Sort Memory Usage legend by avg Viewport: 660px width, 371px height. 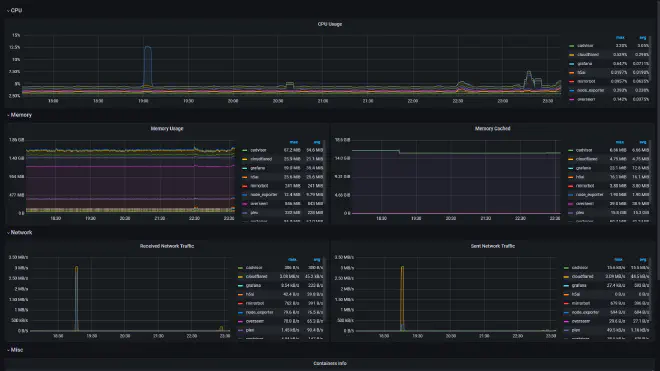pos(317,142)
